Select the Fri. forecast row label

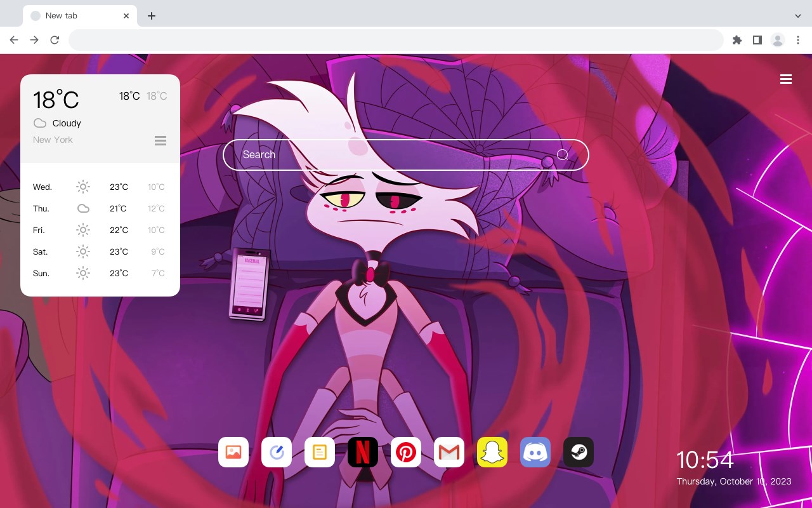39,230
